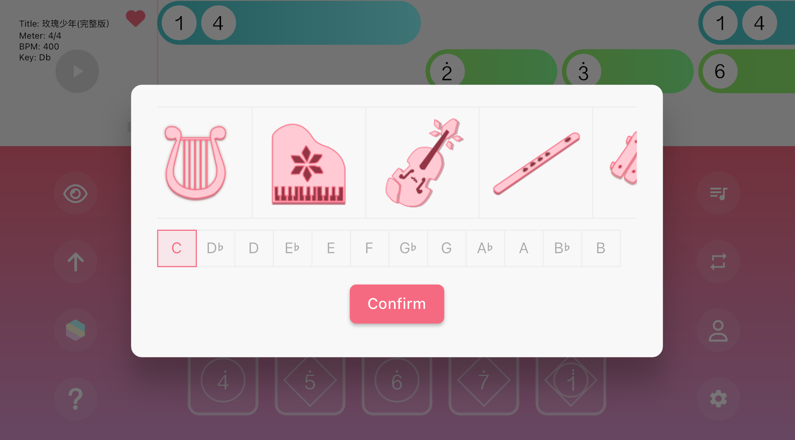Pick the violin instrument
795x440 pixels.
point(423,163)
